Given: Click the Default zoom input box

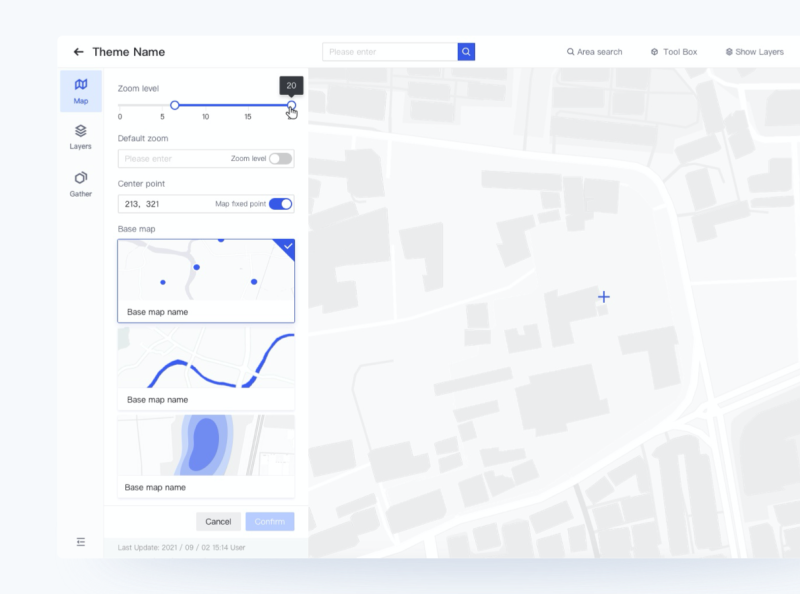Looking at the screenshot, I should [165, 158].
